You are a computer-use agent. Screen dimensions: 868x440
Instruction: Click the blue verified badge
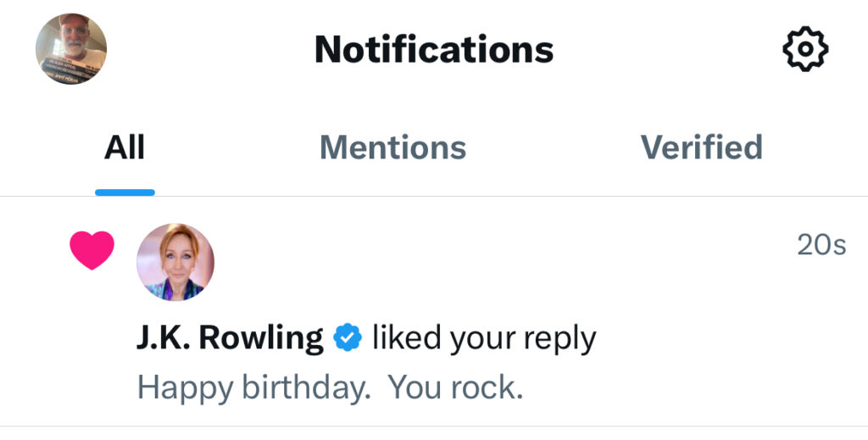click(348, 337)
